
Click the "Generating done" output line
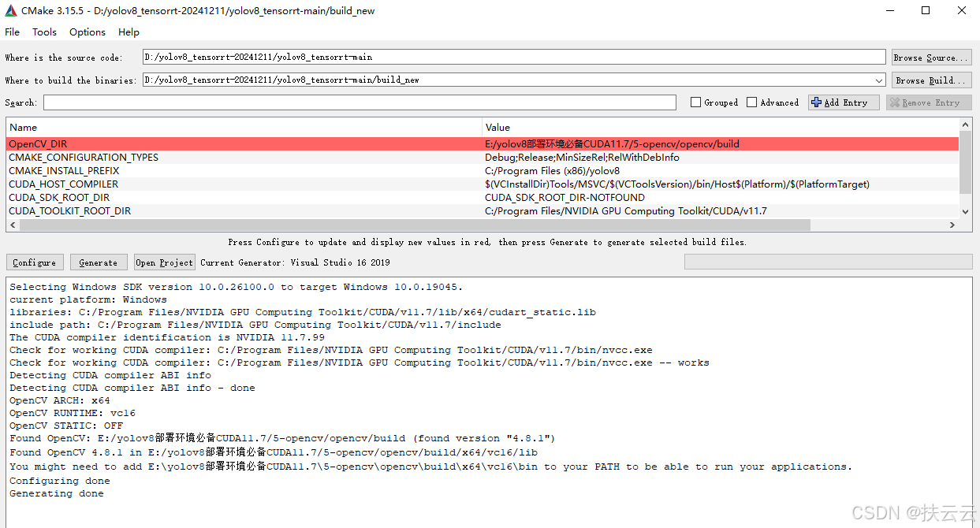coord(57,493)
